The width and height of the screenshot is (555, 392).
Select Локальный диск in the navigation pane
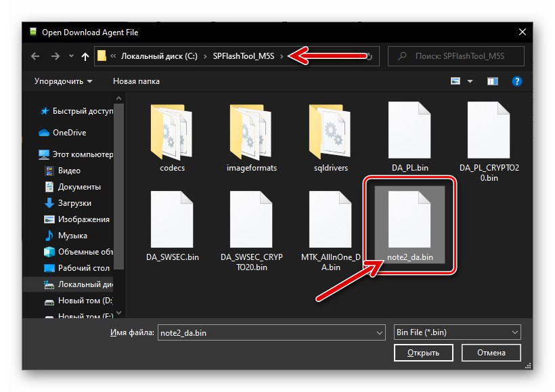68,284
